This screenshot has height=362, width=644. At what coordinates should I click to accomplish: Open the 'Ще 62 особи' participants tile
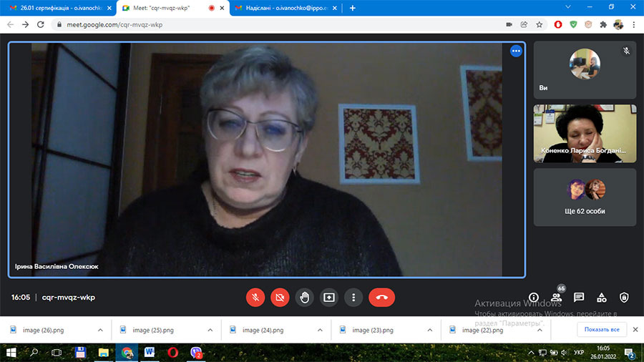coord(585,197)
